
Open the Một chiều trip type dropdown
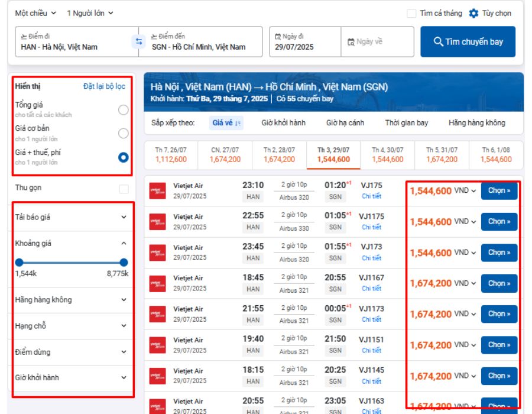coord(35,13)
